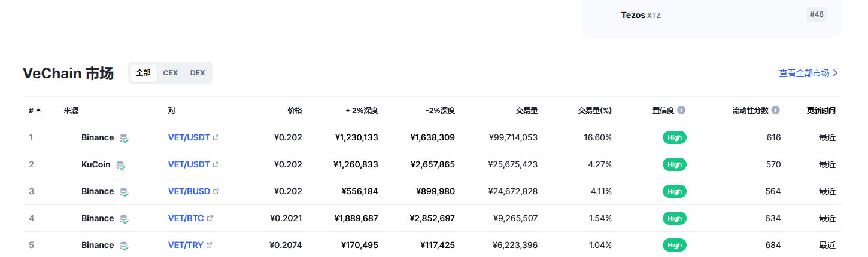Open the Tezos XTZ entry

(641, 15)
